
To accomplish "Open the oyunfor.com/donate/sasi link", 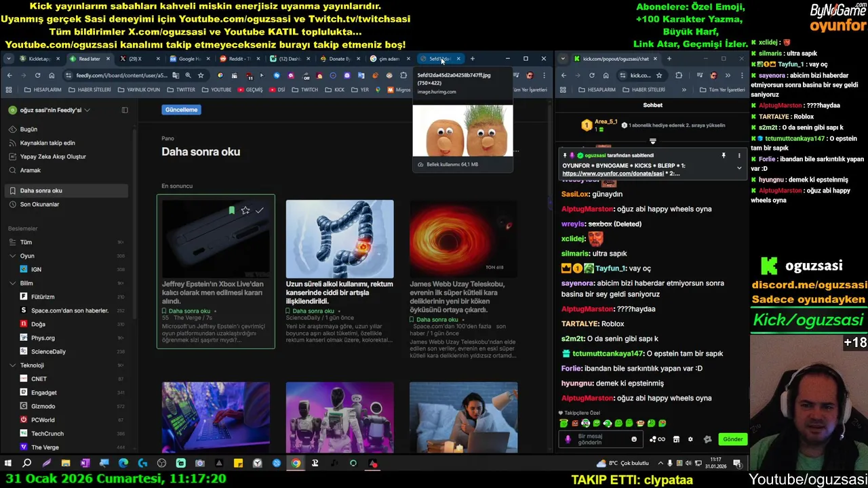I will tap(613, 174).
